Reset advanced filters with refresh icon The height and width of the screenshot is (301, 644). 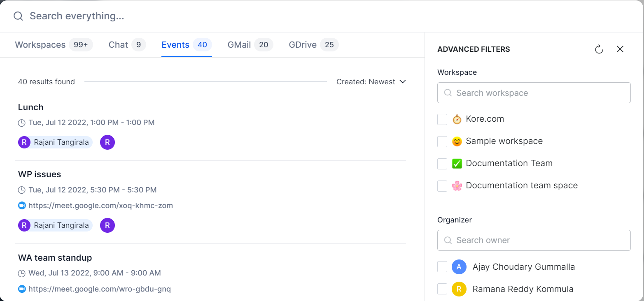point(599,49)
